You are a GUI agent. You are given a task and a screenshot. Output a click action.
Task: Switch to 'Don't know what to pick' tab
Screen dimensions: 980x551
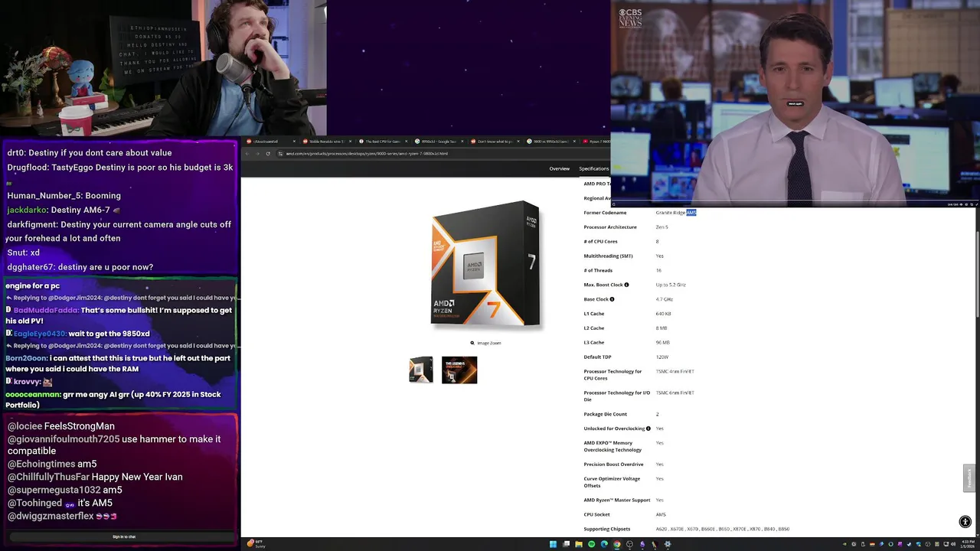(493, 142)
